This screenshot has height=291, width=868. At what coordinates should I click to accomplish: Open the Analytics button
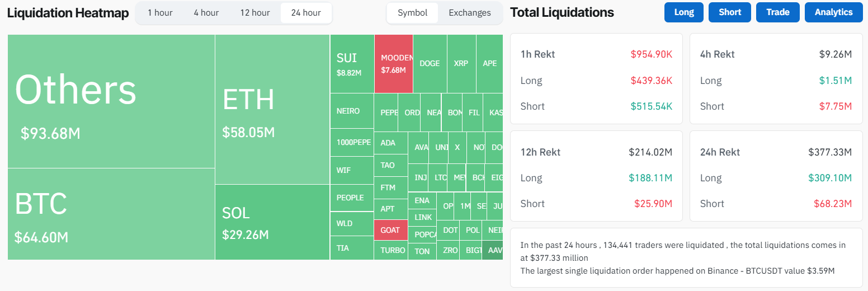[833, 12]
